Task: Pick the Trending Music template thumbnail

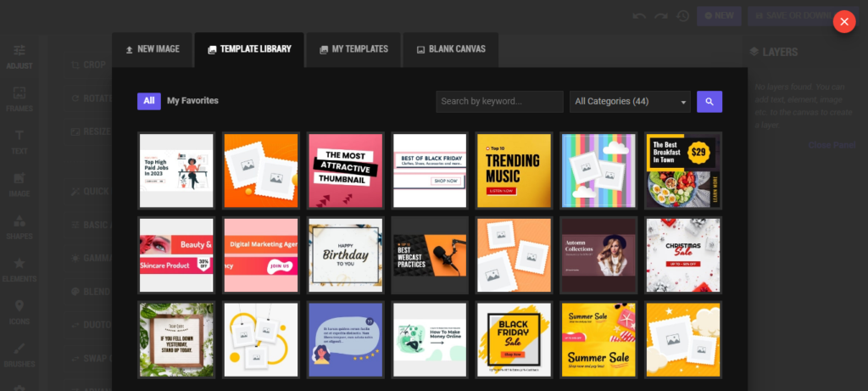Action: pyautogui.click(x=514, y=170)
